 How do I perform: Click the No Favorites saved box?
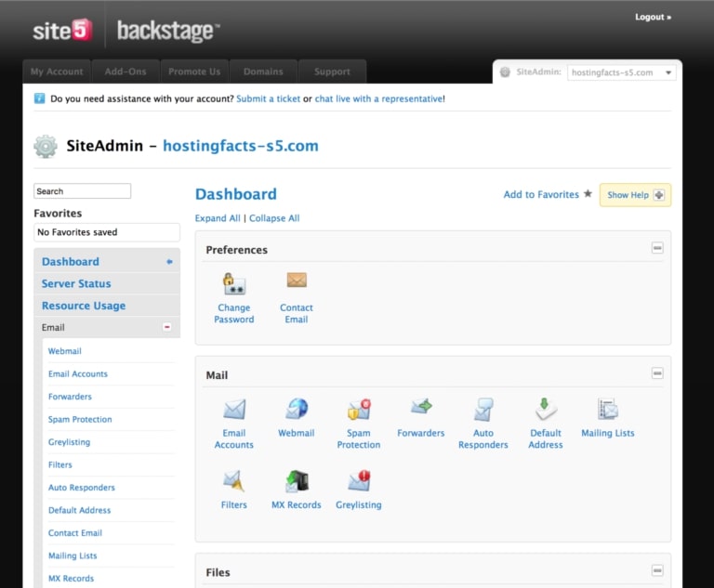click(x=107, y=232)
